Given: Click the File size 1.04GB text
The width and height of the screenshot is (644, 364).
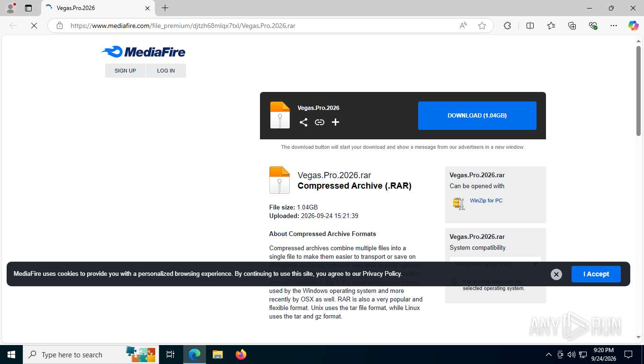Looking at the screenshot, I should 294,207.
